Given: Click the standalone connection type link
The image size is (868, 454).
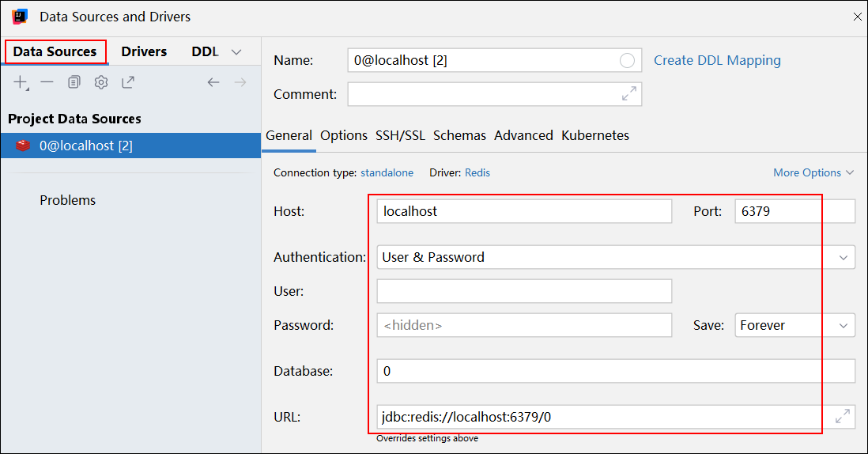Looking at the screenshot, I should [x=387, y=172].
